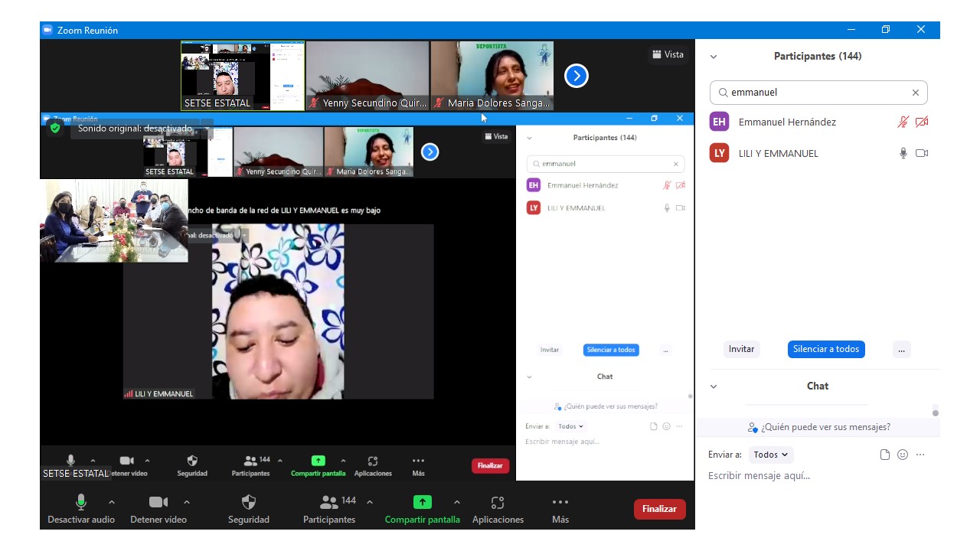Click the Invitar button in right panel
The width and height of the screenshot is (980, 551).
pyautogui.click(x=741, y=349)
